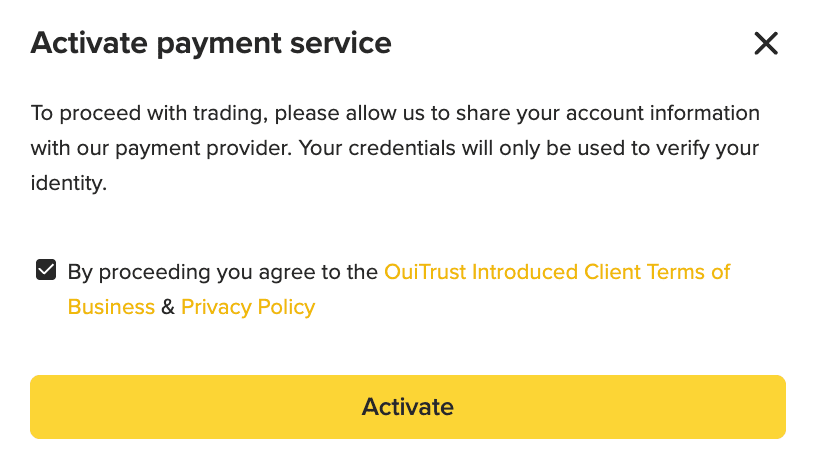Dismiss the dialog using the cross icon
The height and width of the screenshot is (470, 816).
point(766,43)
